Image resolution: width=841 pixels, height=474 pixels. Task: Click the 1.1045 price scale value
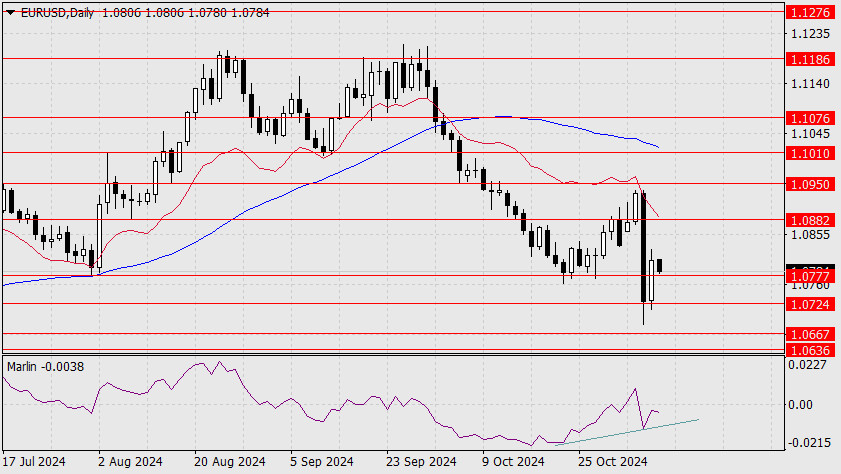coord(810,134)
